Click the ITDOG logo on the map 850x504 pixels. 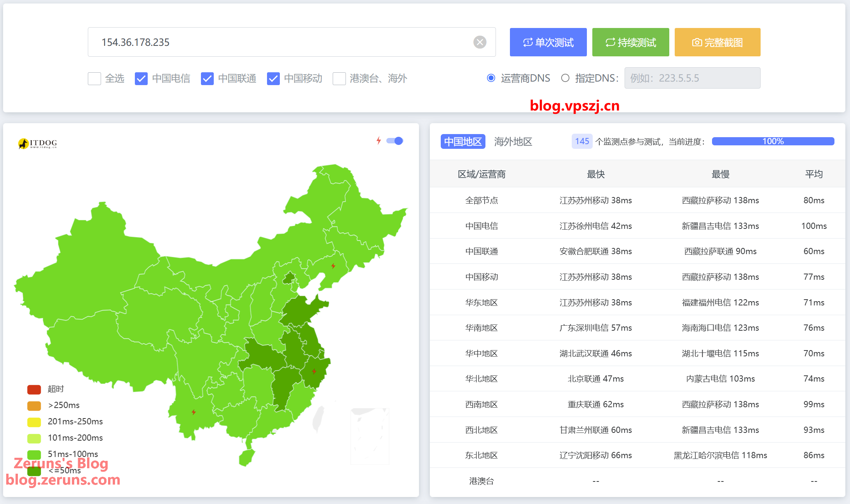click(38, 143)
